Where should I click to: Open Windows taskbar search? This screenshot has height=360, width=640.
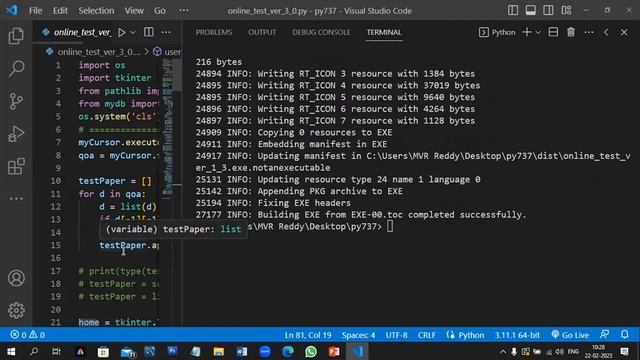[34, 351]
